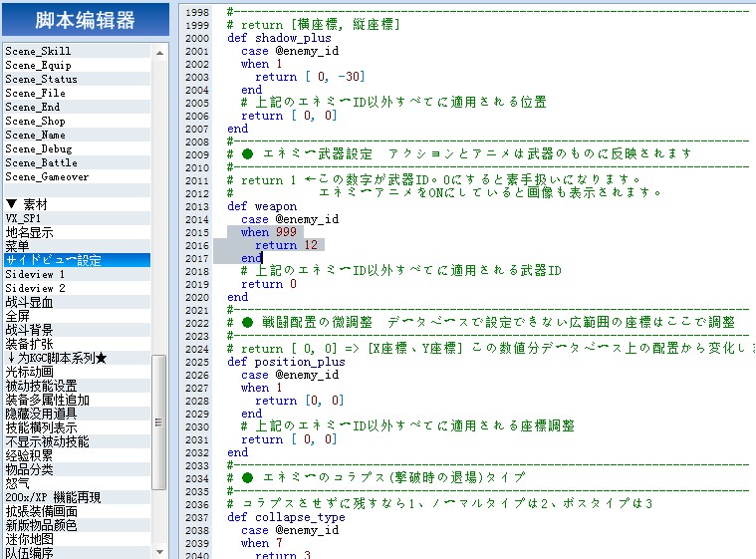Select Scene_Status script entry
Image resolution: width=756 pixels, height=559 pixels.
78,79
